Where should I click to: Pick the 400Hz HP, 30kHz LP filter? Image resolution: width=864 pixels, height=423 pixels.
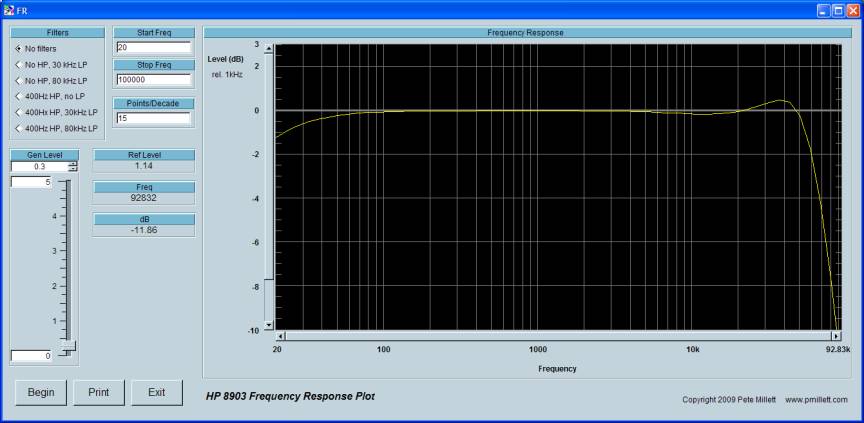[18, 112]
